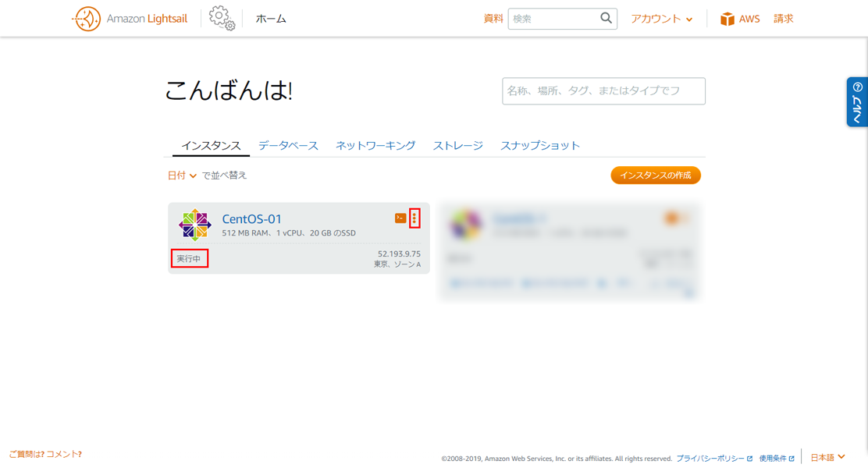The width and height of the screenshot is (868, 468).
Task: Switch to the スナップショット tab
Action: pyautogui.click(x=540, y=146)
